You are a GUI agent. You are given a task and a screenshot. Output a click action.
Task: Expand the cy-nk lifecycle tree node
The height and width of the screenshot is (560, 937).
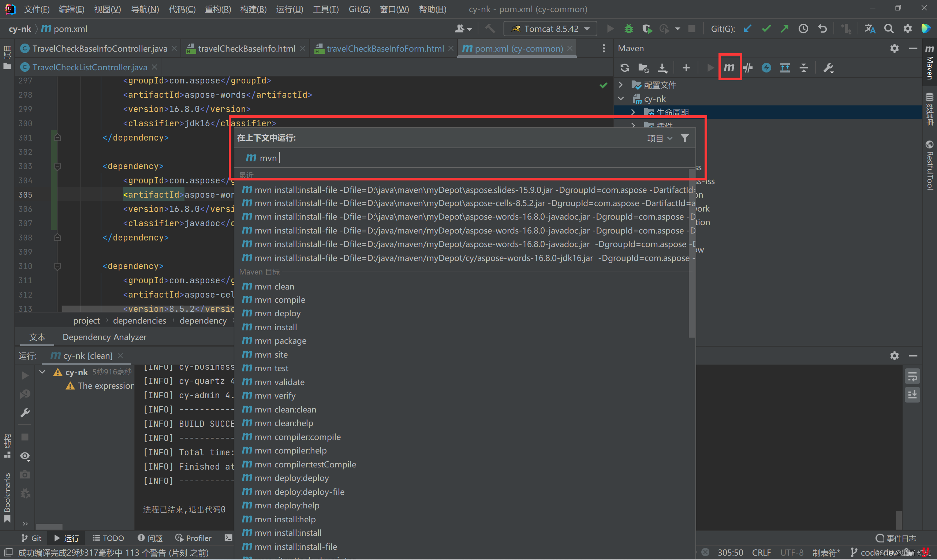[x=632, y=112]
